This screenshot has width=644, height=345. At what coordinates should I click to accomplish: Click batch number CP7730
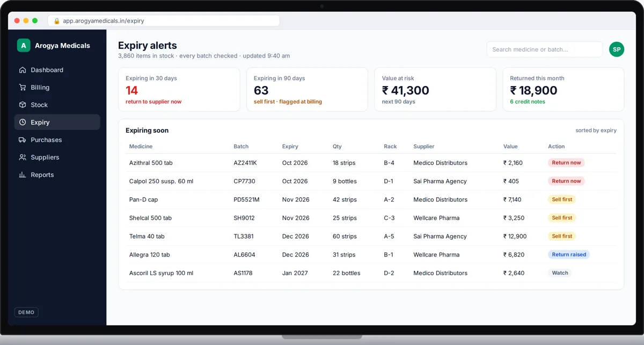pos(244,181)
